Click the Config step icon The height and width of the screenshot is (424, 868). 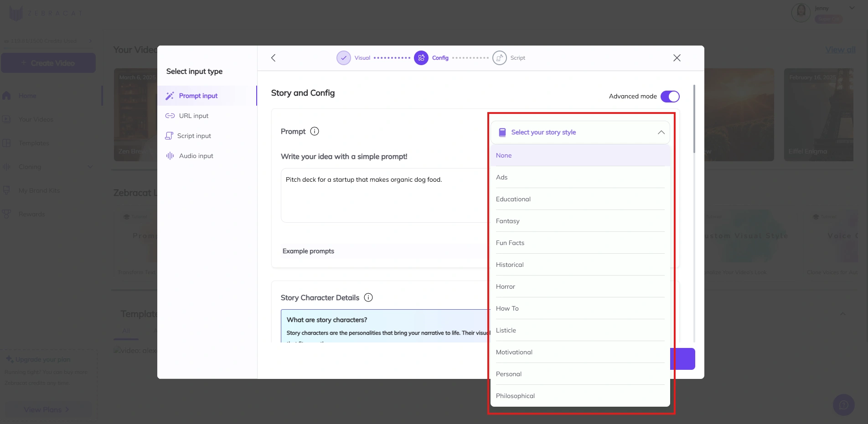pos(421,58)
